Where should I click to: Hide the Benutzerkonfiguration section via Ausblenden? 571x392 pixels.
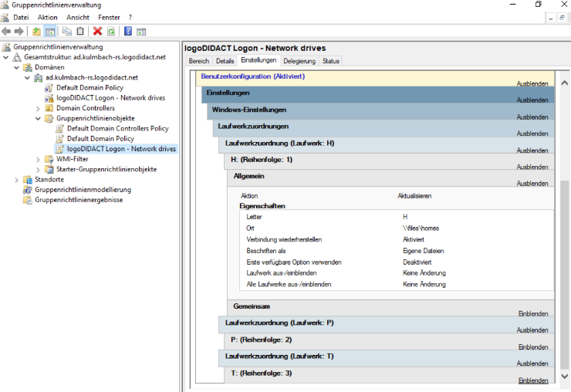[x=532, y=84]
